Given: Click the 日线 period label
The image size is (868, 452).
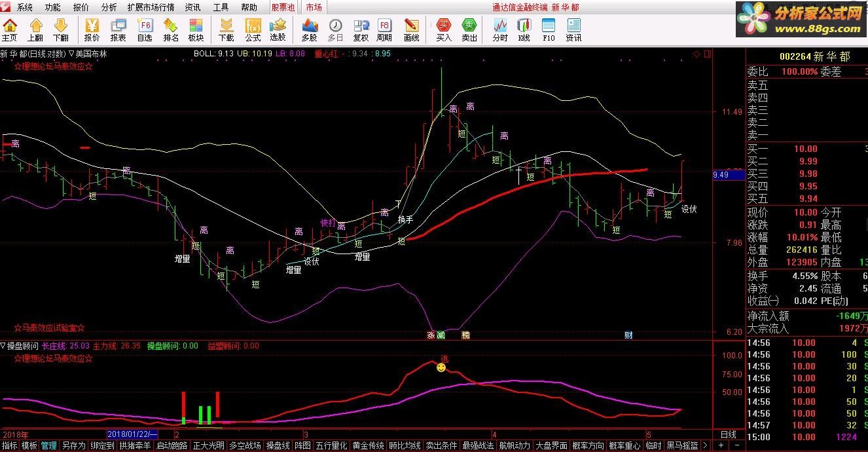Looking at the screenshot, I should coord(729,434).
